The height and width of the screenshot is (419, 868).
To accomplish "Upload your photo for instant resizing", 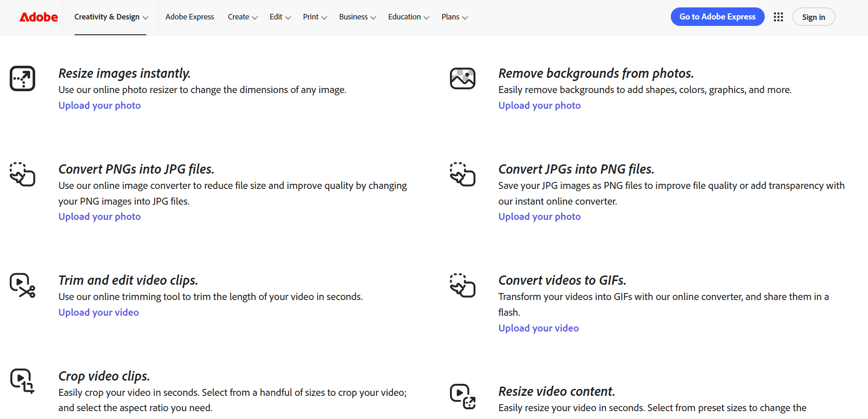I will 99,105.
